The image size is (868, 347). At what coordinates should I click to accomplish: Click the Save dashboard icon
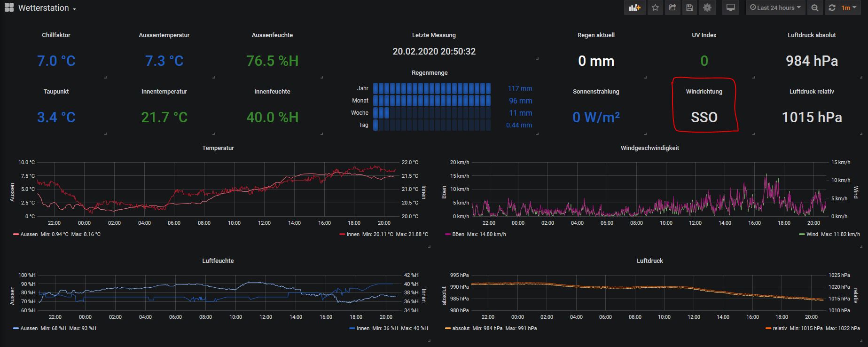click(689, 8)
